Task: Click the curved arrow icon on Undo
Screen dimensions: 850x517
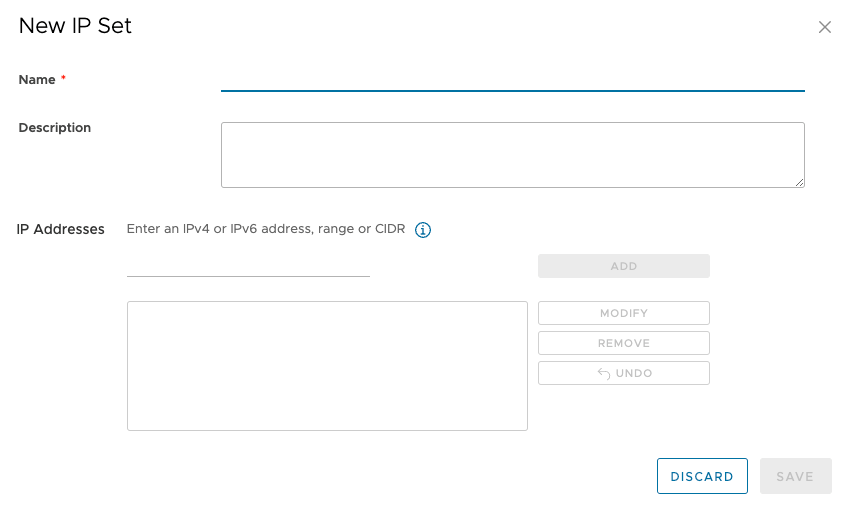Action: click(x=604, y=373)
